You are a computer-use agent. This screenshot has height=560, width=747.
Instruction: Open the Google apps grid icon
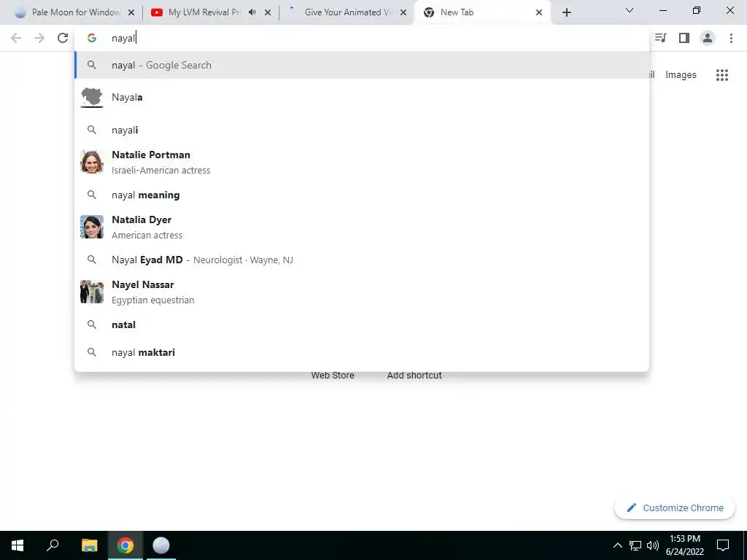click(x=721, y=75)
